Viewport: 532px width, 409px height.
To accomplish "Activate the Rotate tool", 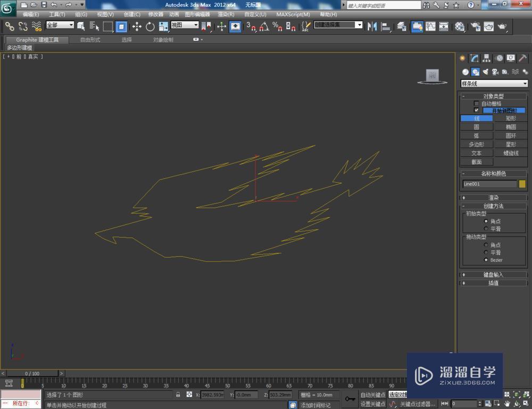I will pos(150,26).
